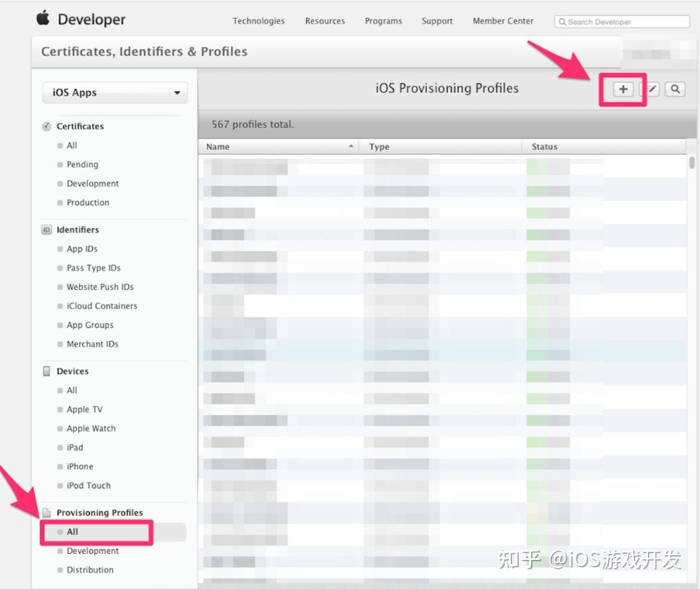Sort by Name column ascending arrow

(x=351, y=146)
